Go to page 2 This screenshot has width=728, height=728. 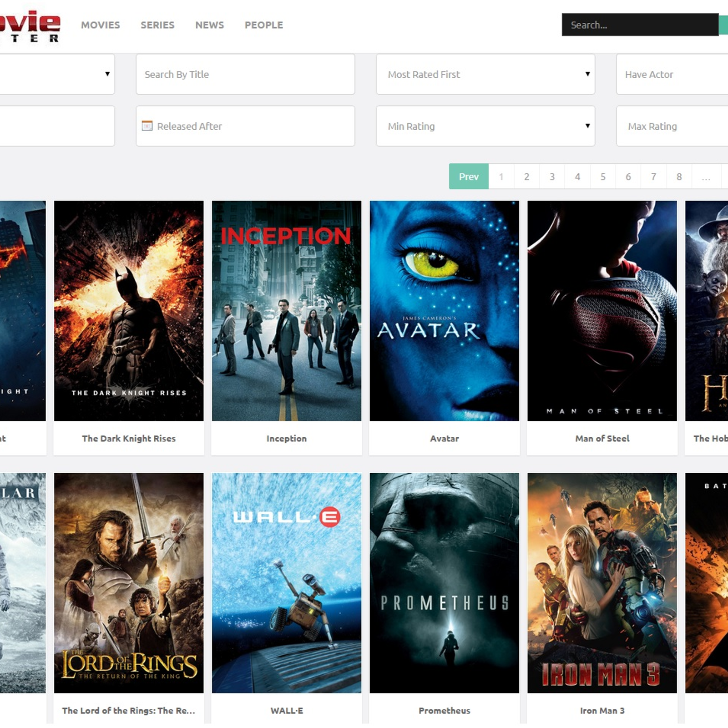point(526,176)
